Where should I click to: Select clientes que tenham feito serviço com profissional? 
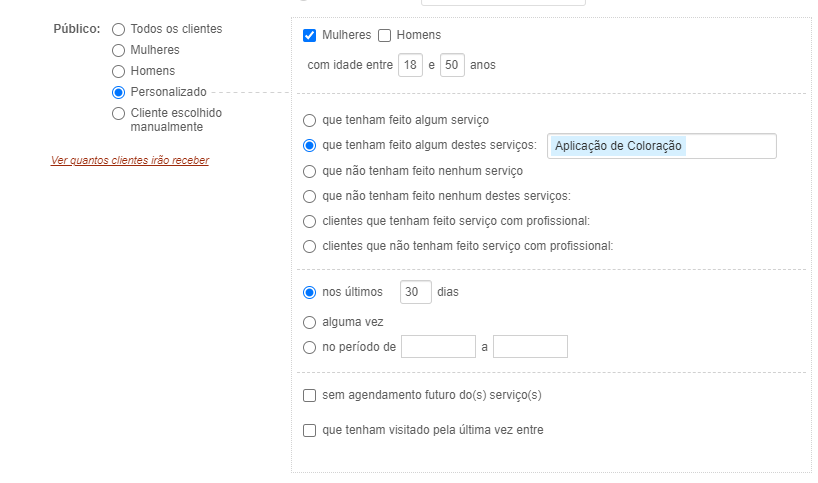coord(309,222)
